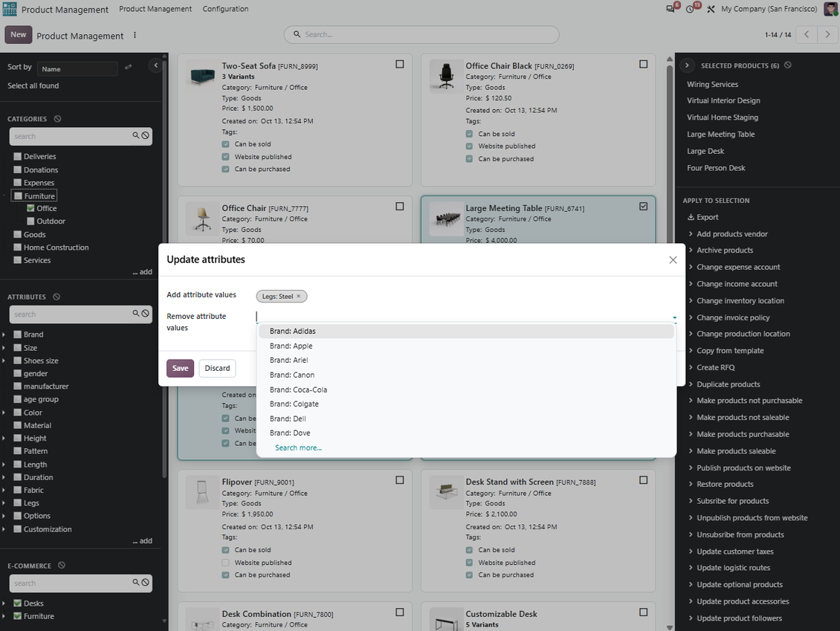The image size is (840, 631).
Task: Click the Save button
Action: click(x=180, y=368)
